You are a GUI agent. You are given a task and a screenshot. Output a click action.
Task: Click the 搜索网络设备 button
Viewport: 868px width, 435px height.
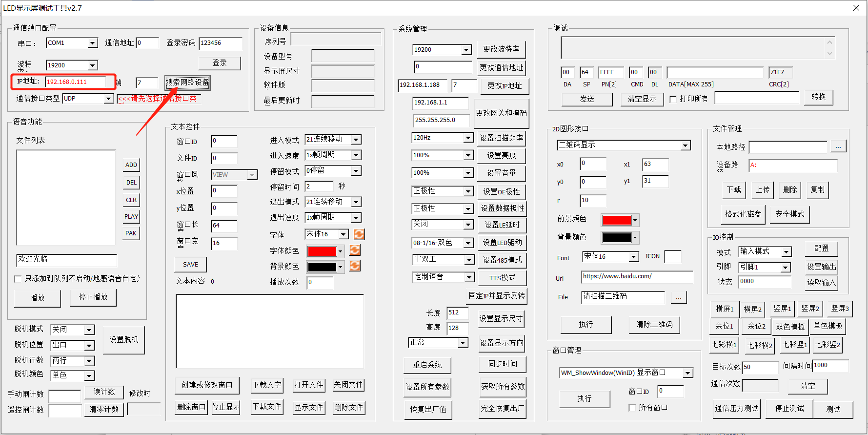tap(187, 82)
